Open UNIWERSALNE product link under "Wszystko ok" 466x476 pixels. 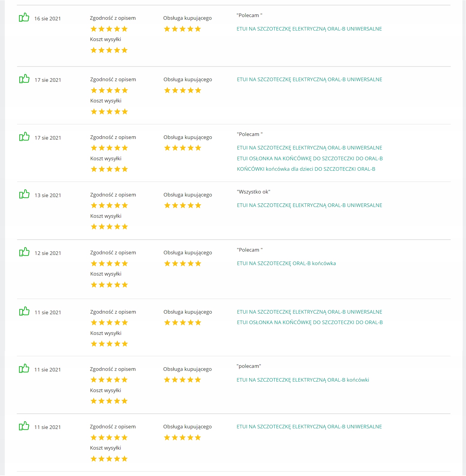click(x=309, y=205)
